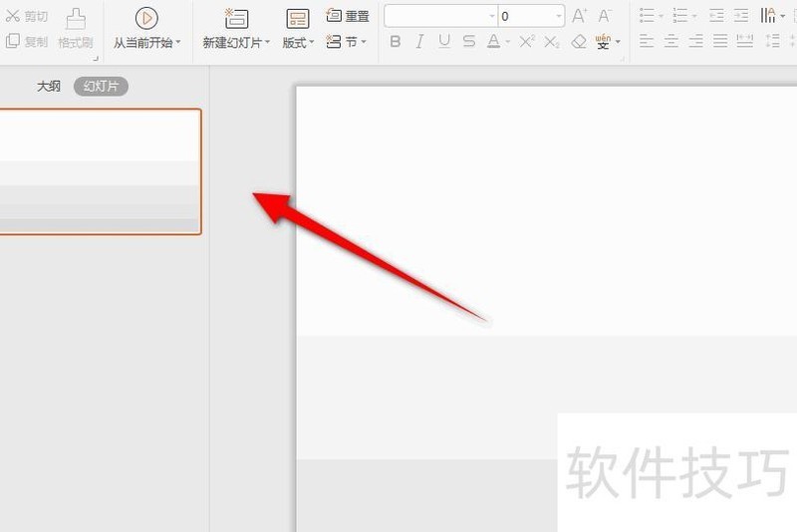
Task: Click the increase indent icon
Action: (741, 16)
